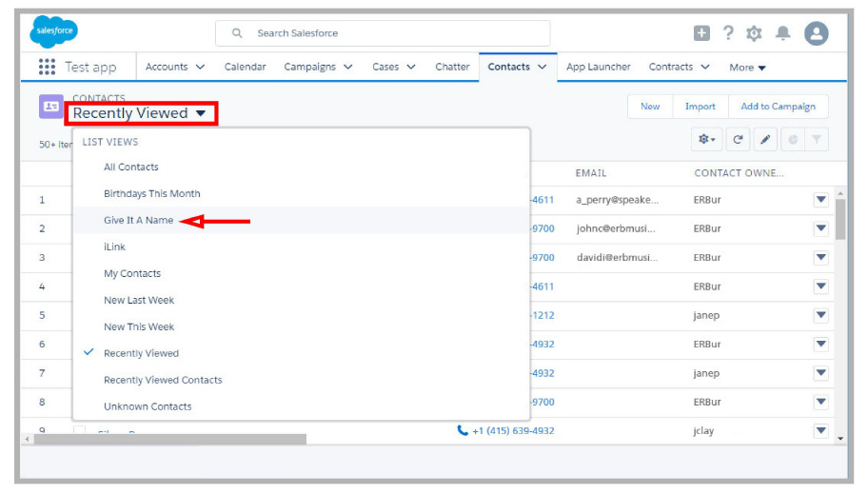Click the scroll down arrow
This screenshot has width=868, height=494.
(x=840, y=438)
